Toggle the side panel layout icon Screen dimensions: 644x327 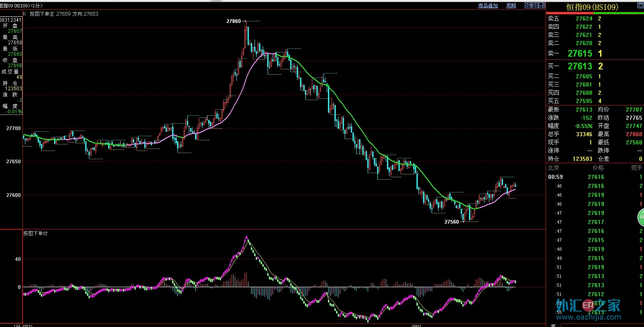pos(542,5)
